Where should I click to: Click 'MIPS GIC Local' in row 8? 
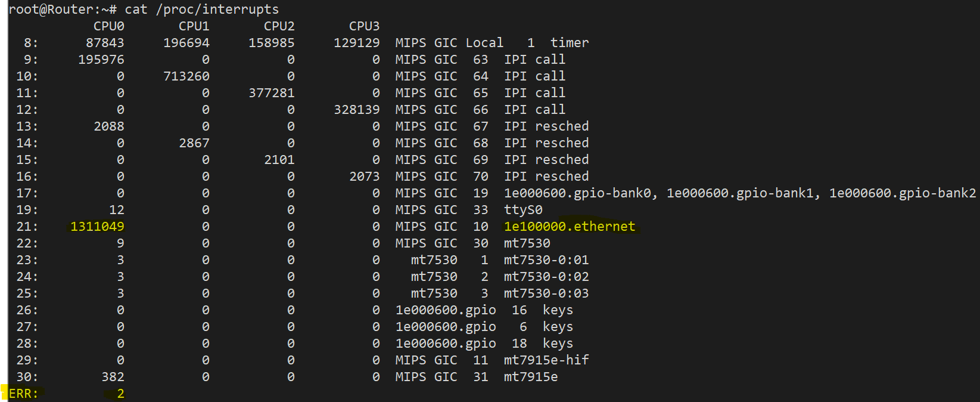(449, 43)
